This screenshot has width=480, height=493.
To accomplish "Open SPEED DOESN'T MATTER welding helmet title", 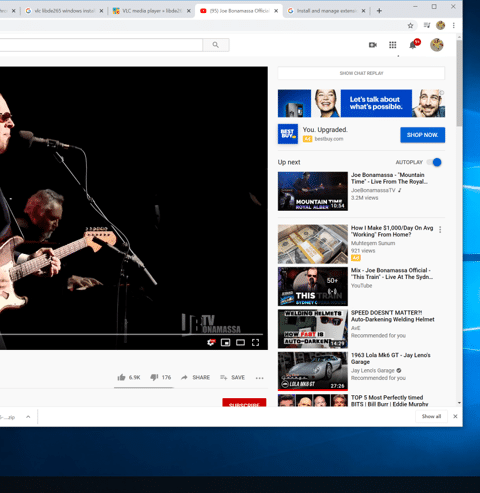I will [393, 316].
